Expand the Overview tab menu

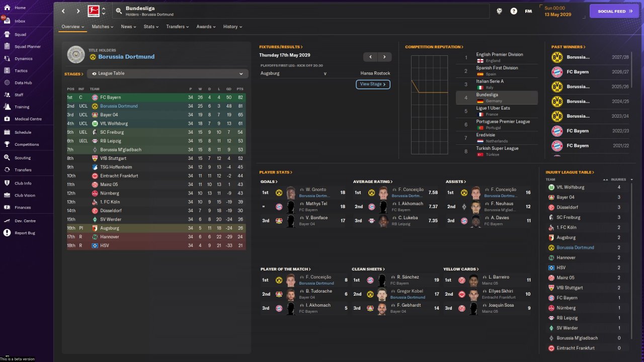pyautogui.click(x=73, y=27)
